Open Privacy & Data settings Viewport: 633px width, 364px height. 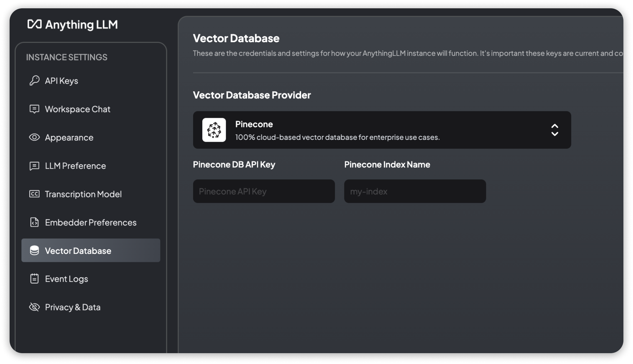coord(73,307)
